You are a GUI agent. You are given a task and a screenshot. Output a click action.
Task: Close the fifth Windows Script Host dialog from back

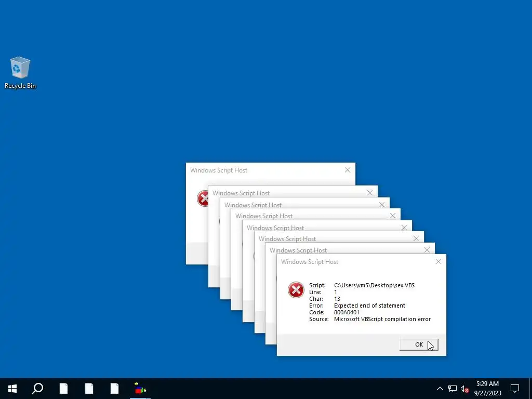(404, 228)
